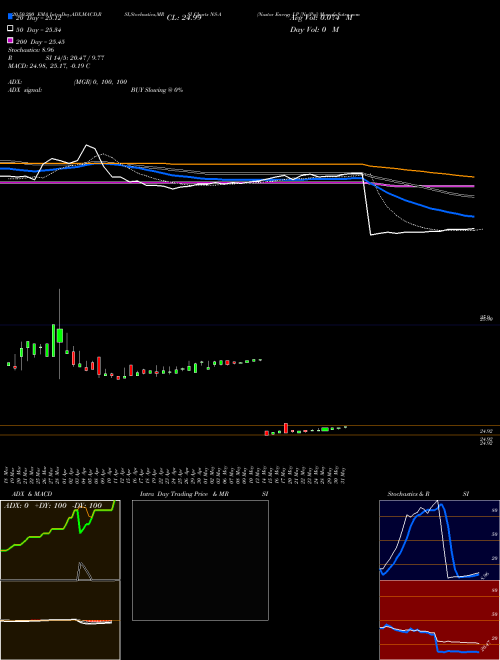
Task: Click the white 50 Day EMA legend swatch
Action: point(10,28)
